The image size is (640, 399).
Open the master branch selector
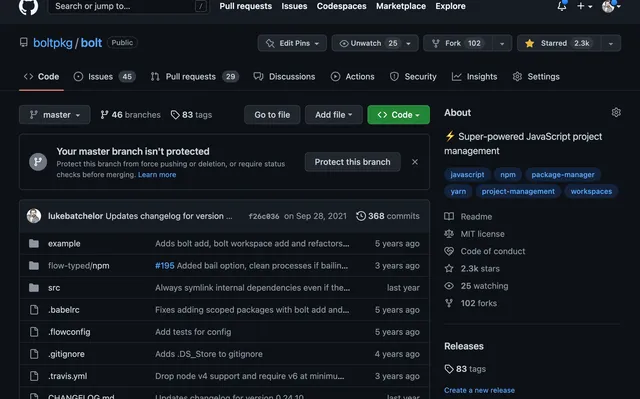point(55,115)
